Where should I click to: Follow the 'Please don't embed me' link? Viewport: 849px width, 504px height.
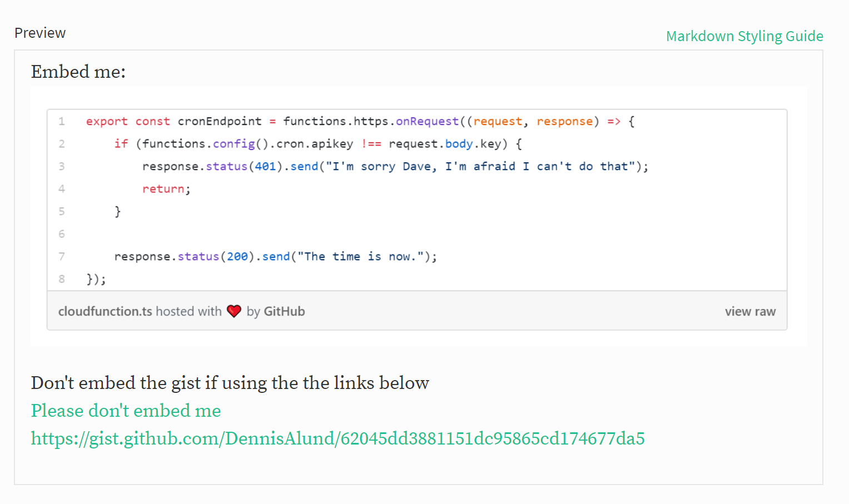126,411
